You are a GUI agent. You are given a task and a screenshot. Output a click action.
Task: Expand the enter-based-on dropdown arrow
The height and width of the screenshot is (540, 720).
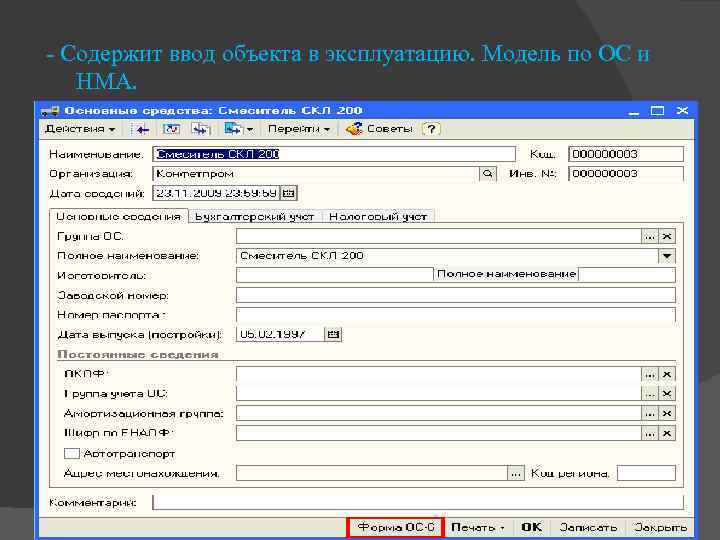coord(250,129)
